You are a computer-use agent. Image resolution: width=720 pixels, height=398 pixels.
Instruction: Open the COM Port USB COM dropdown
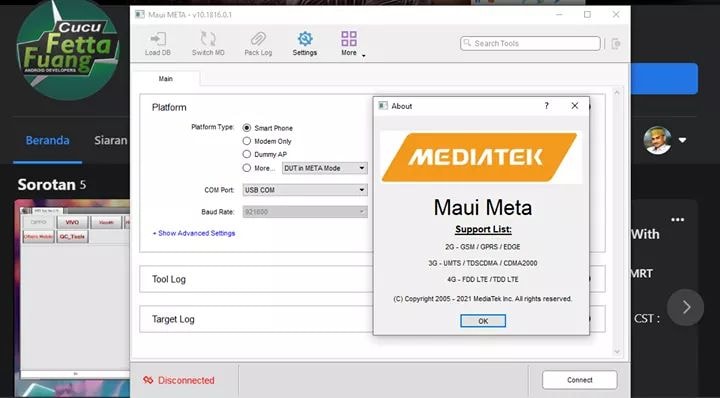(305, 190)
